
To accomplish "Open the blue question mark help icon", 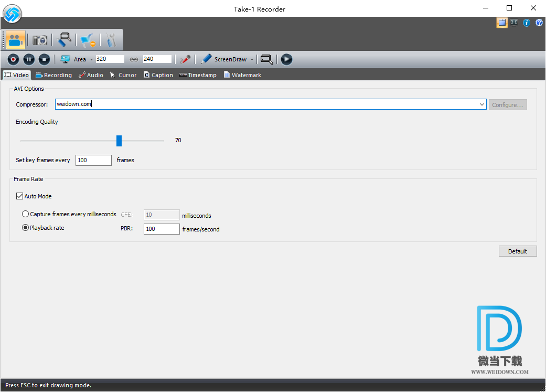I will (539, 23).
